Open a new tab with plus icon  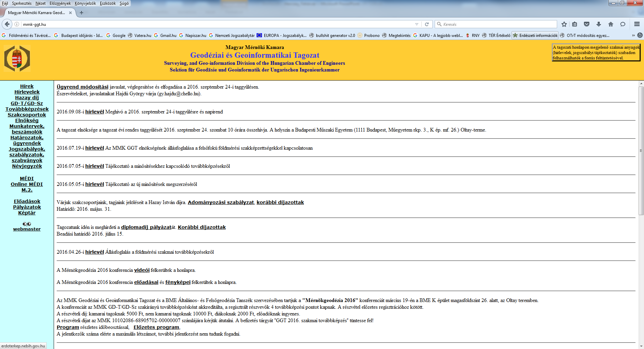tap(82, 13)
